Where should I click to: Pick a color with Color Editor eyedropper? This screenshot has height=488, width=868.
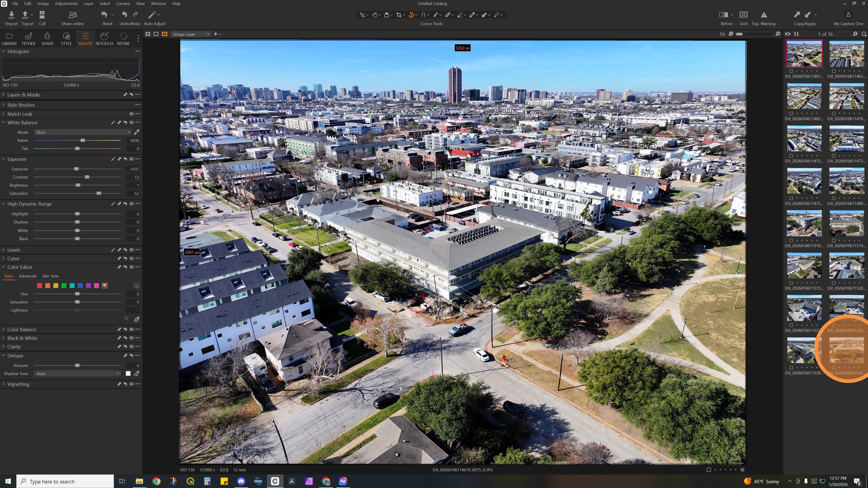[137, 319]
